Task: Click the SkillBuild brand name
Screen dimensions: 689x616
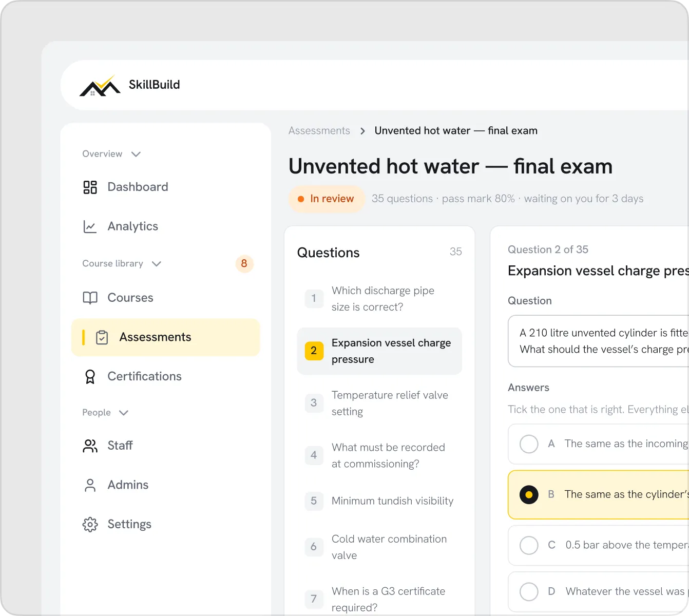Action: pyautogui.click(x=155, y=85)
